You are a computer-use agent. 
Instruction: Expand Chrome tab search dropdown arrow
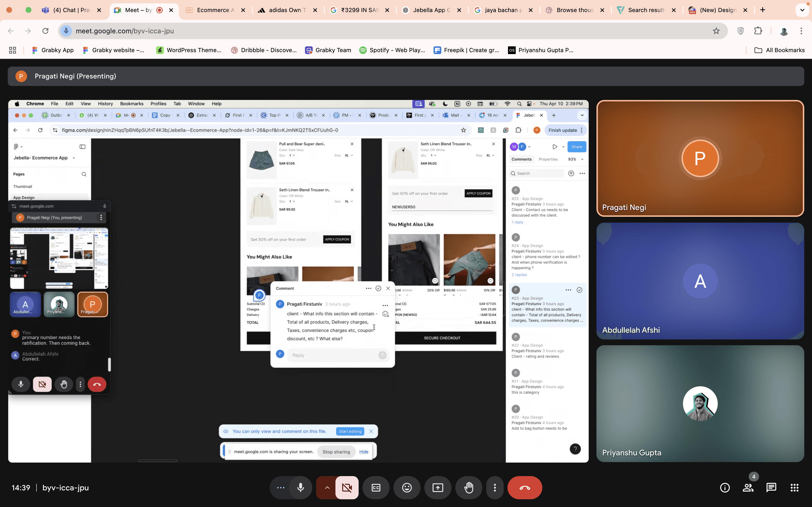pos(802,10)
